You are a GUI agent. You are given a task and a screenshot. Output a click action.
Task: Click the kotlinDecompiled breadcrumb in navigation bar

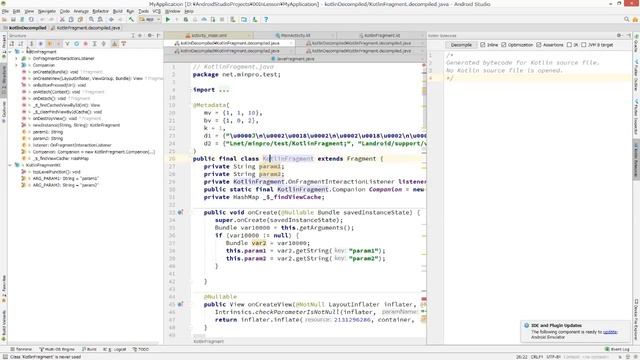[28, 28]
